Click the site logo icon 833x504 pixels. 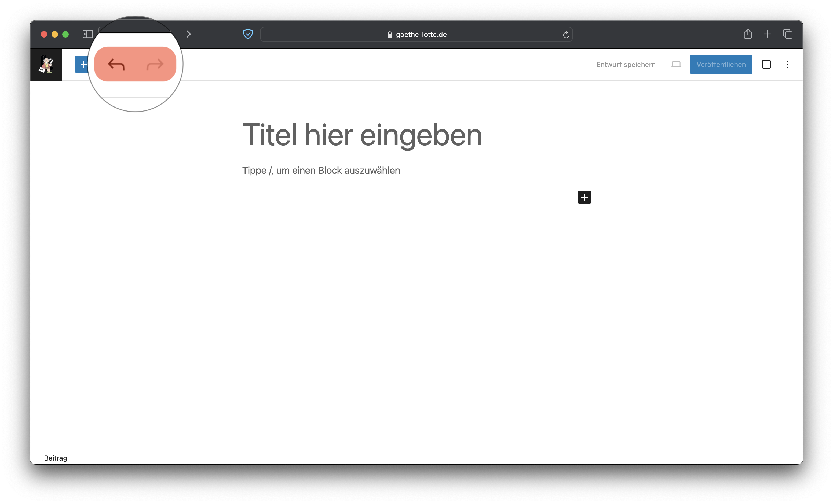46,65
